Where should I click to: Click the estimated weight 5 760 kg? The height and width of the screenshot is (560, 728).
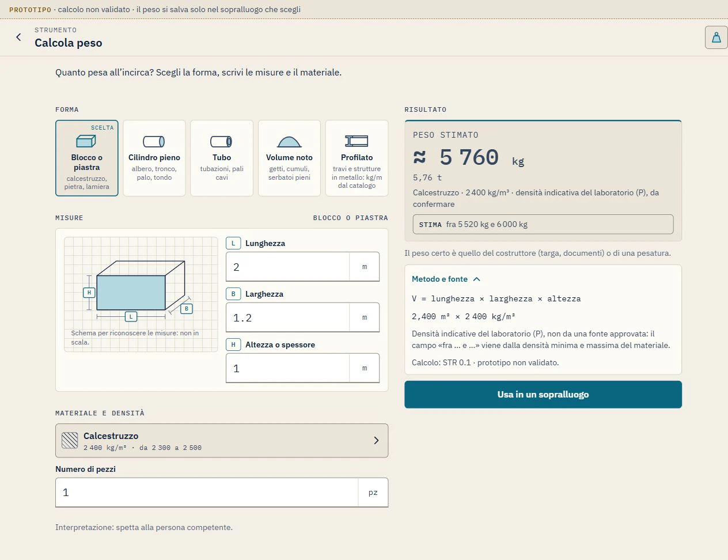coord(469,157)
